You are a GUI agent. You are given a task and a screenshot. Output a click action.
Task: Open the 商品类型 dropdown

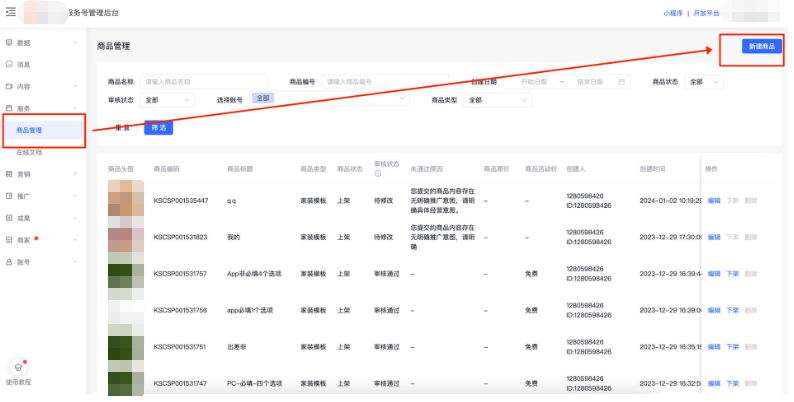[x=498, y=100]
